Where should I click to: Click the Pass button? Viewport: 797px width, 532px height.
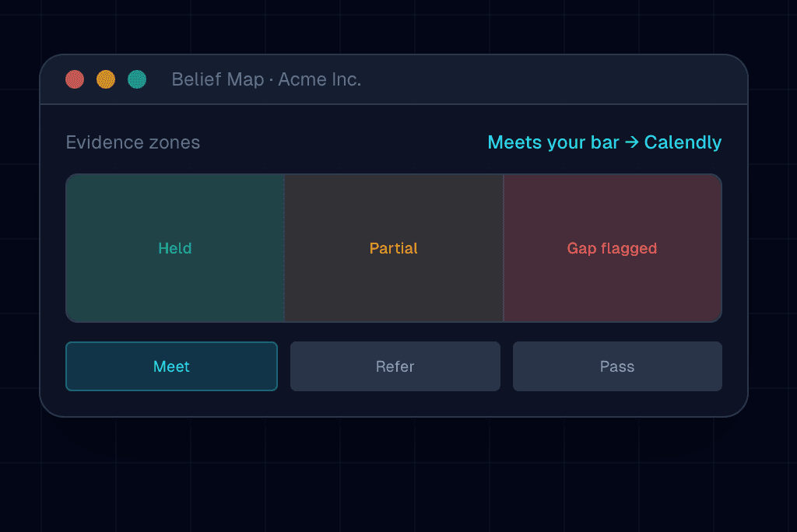pyautogui.click(x=617, y=366)
